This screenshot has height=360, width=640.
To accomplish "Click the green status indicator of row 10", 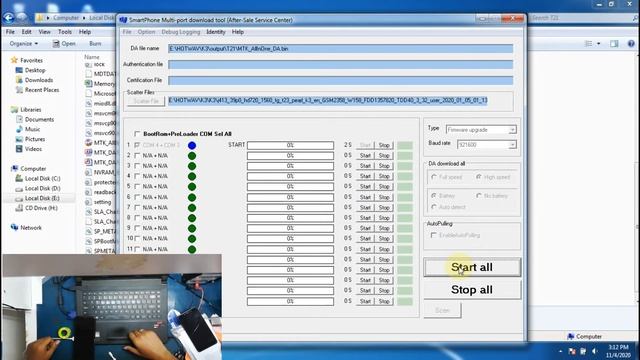I will pos(192,239).
